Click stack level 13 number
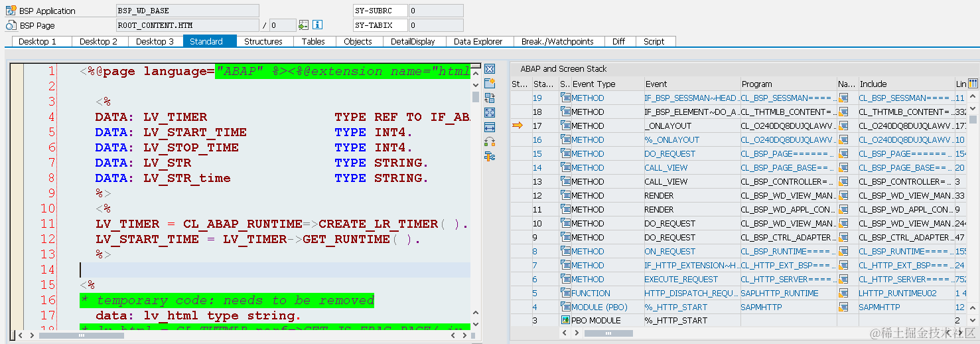Viewport: 980px width, 344px height. tap(537, 181)
